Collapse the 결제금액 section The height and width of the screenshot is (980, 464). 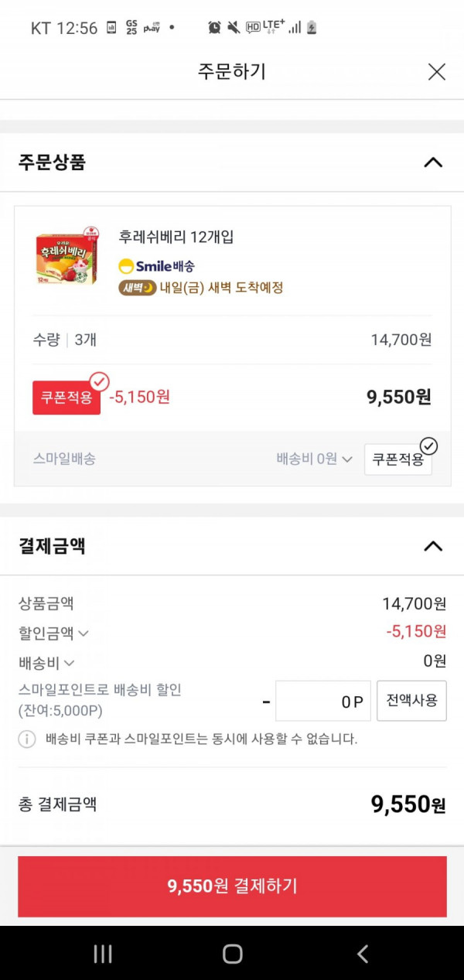click(433, 546)
